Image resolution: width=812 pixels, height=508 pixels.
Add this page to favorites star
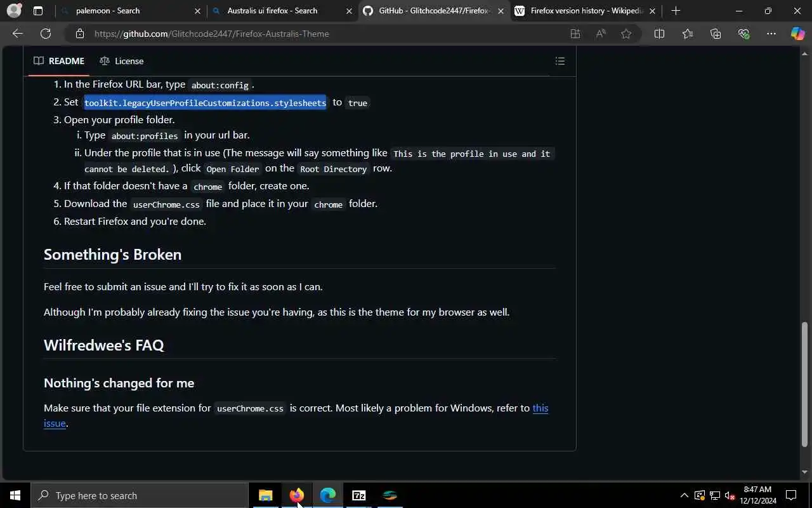626,34
